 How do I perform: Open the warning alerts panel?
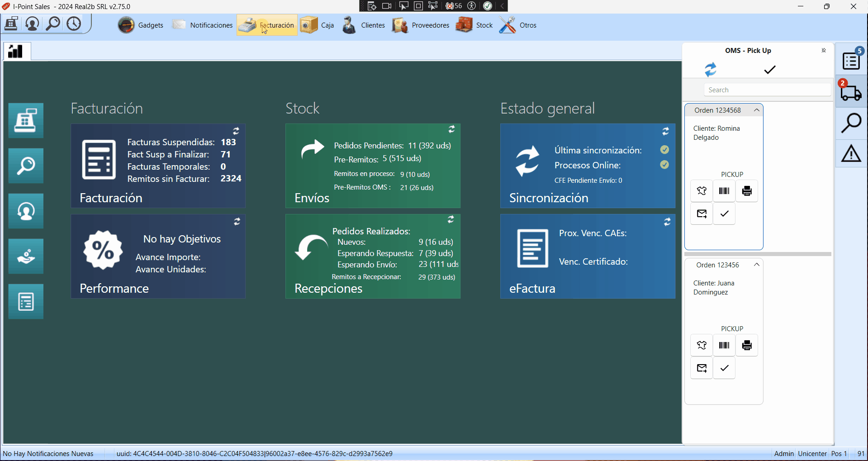tap(851, 153)
